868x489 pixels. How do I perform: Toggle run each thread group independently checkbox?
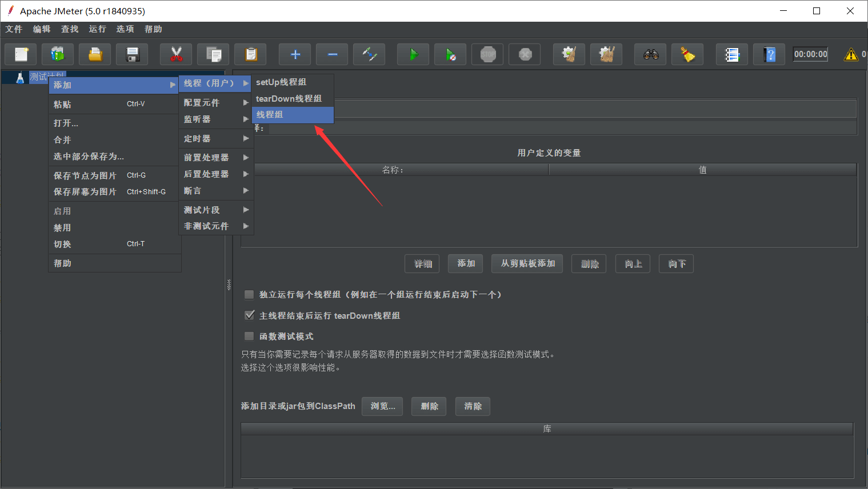point(249,295)
